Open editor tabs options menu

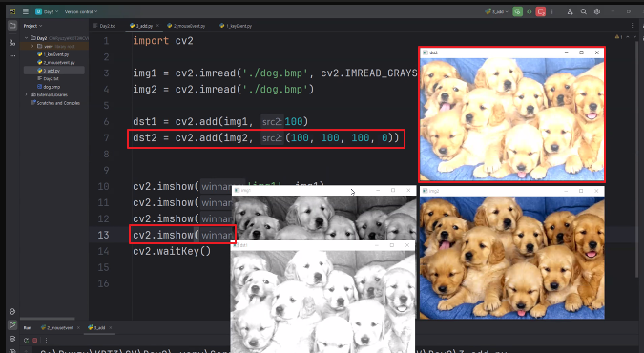click(x=633, y=26)
